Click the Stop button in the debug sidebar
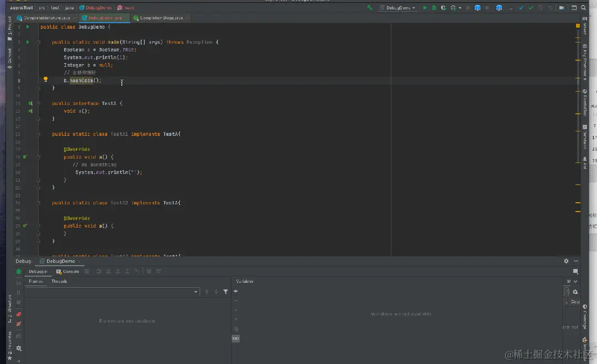Image resolution: width=597 pixels, height=364 pixels. tap(19, 302)
